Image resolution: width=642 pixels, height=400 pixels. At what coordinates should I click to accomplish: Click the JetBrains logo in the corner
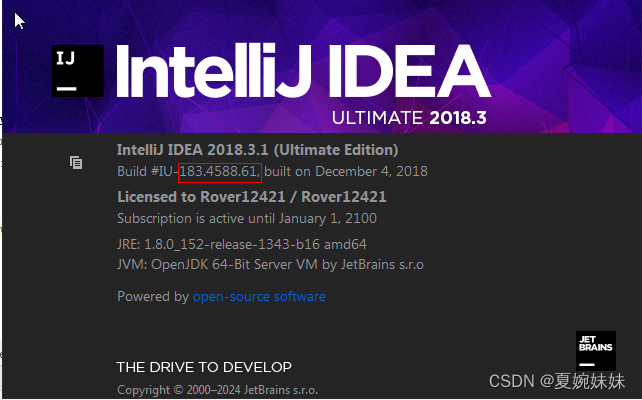pos(596,351)
